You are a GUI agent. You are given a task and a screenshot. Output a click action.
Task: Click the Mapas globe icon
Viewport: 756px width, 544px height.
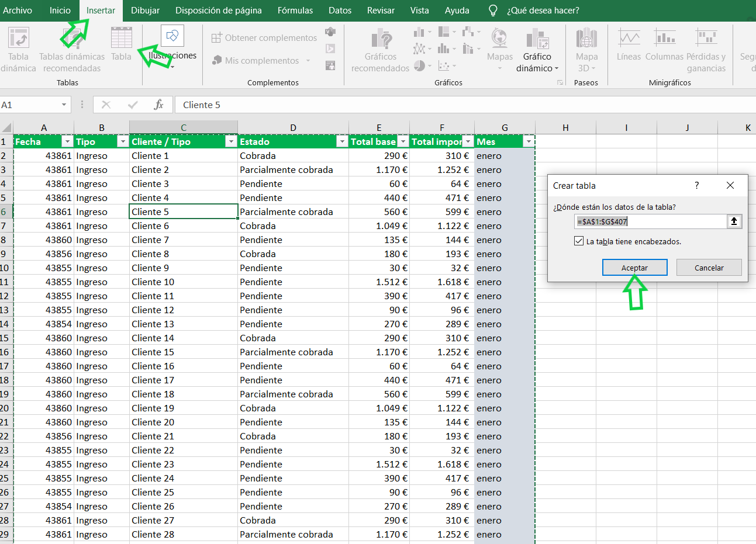pos(499,38)
